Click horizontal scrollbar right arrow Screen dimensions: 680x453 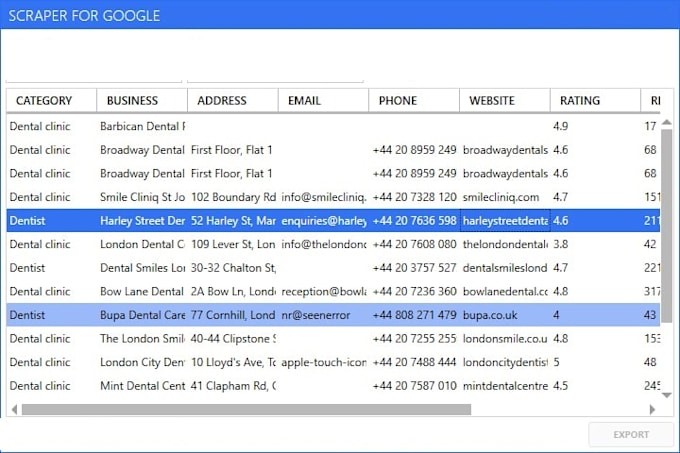pos(652,409)
